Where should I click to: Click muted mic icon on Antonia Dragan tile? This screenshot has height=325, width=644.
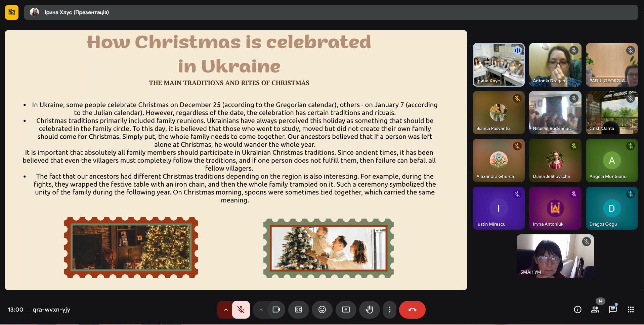coord(574,50)
